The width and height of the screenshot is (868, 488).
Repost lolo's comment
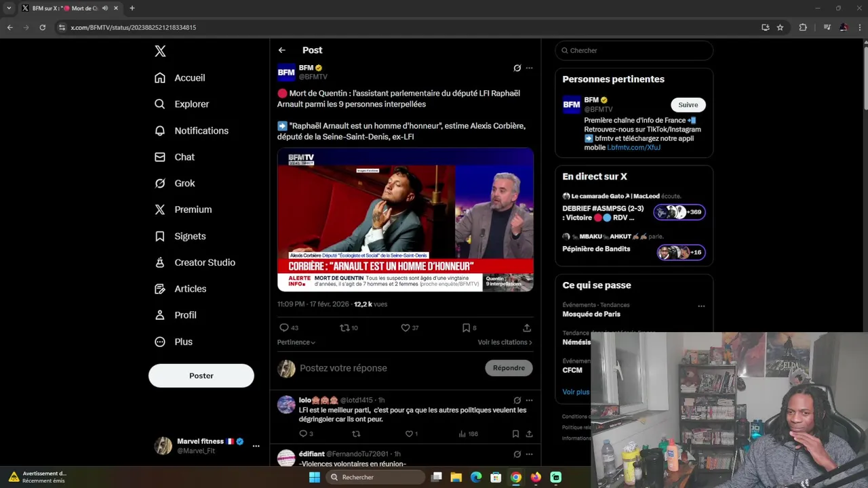[356, 434]
